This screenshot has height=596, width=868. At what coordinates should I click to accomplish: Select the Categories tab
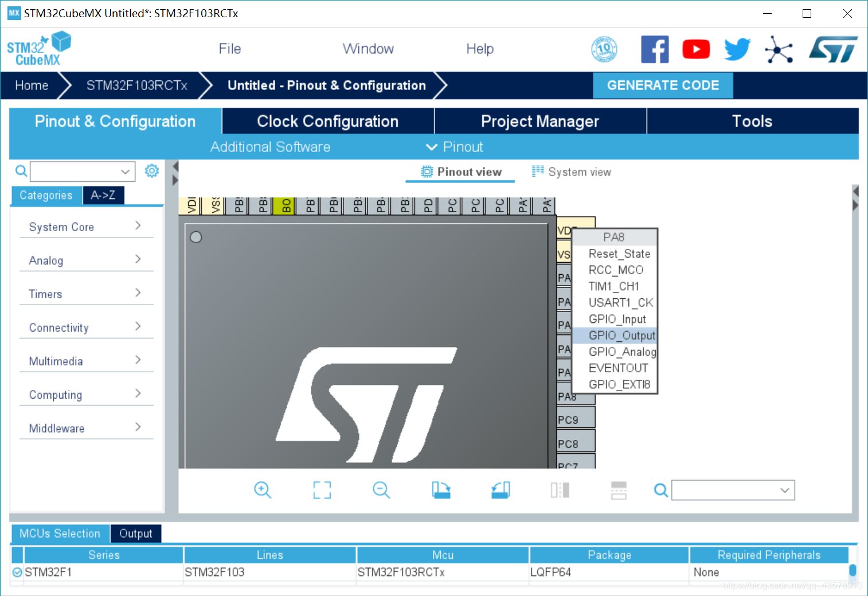pyautogui.click(x=46, y=195)
